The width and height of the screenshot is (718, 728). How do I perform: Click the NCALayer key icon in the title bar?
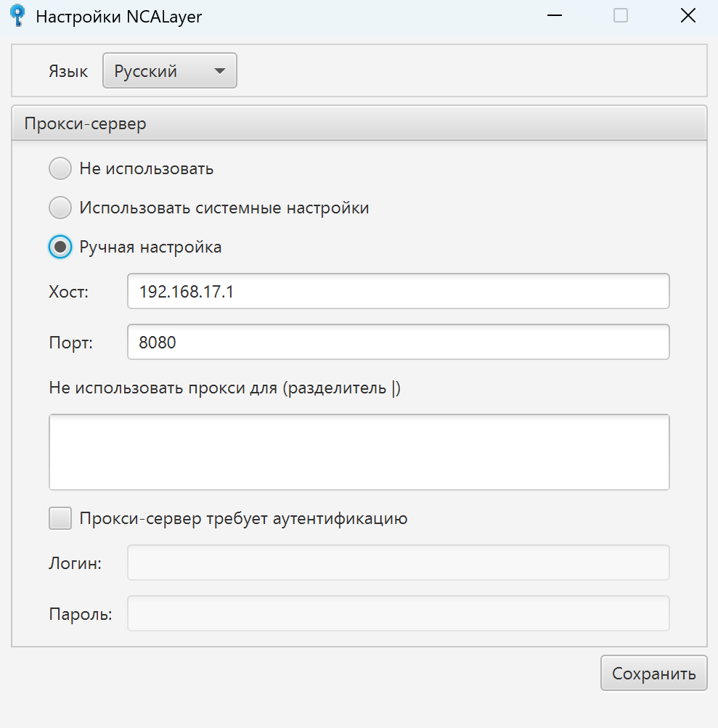(17, 15)
